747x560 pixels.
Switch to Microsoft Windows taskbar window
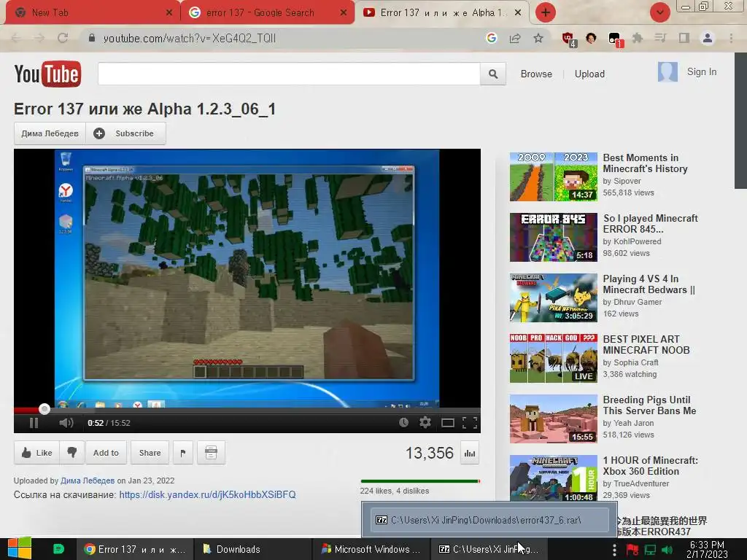pyautogui.click(x=371, y=549)
